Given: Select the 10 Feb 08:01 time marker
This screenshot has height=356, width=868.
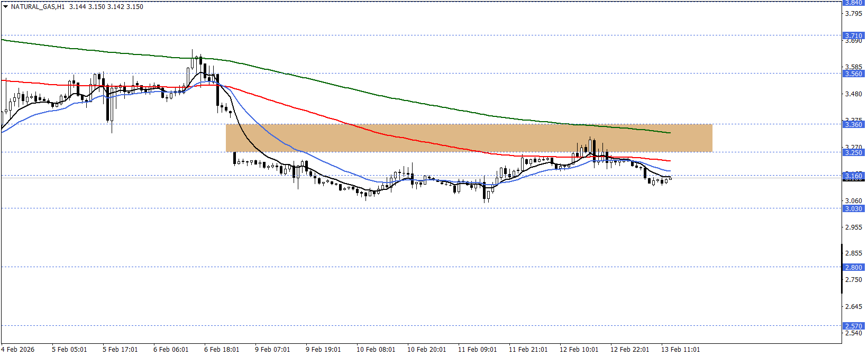Looking at the screenshot, I should coord(376,350).
